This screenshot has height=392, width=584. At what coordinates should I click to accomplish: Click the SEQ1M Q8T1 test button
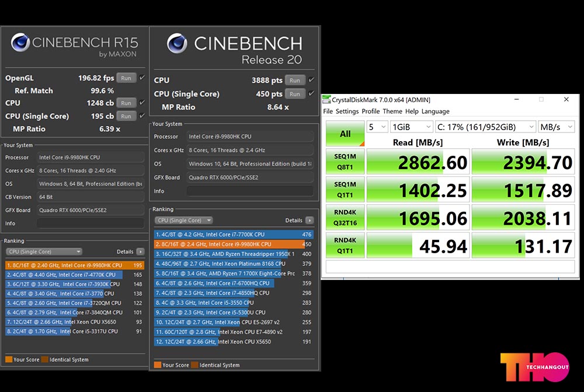(345, 162)
